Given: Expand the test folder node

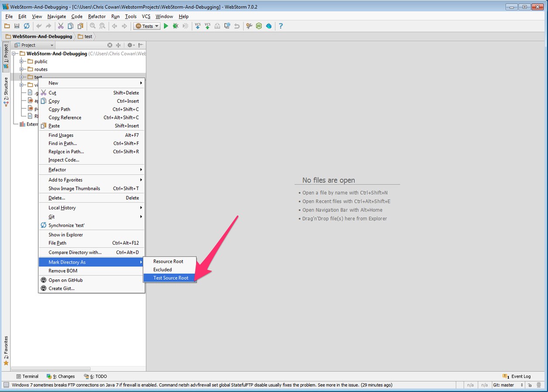Looking at the screenshot, I should point(21,77).
